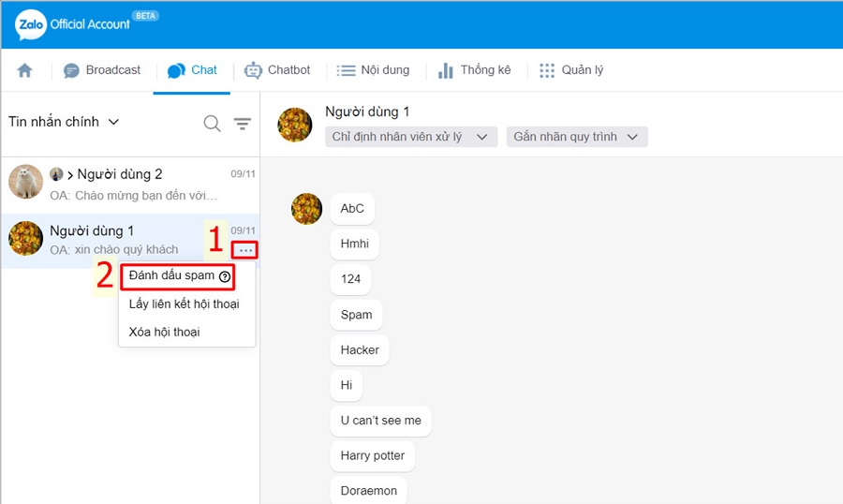Click the Broadcast speech bubble icon

coord(71,70)
